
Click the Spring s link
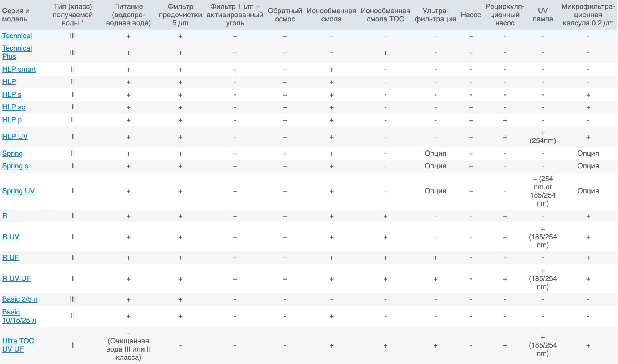(x=15, y=166)
